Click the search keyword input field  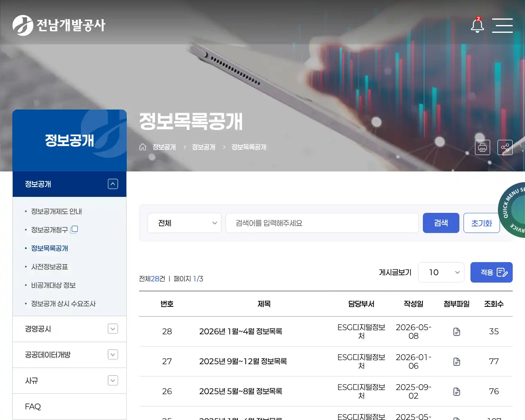(x=322, y=223)
